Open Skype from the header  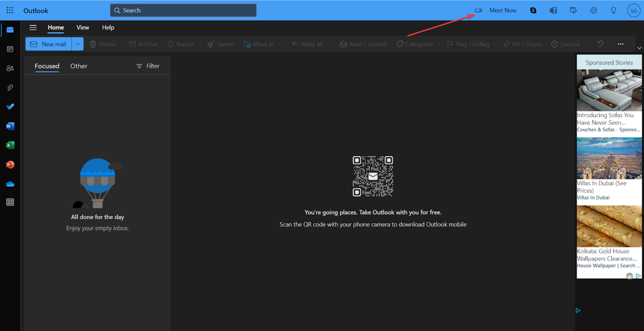[533, 10]
